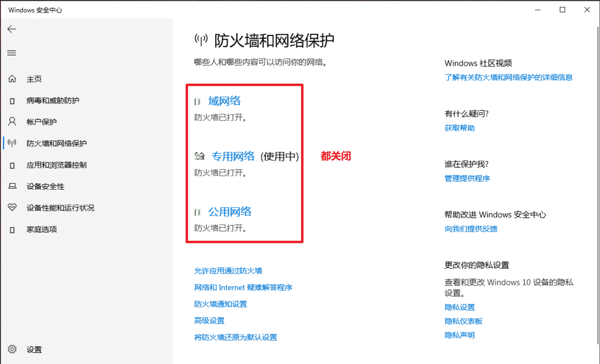Open 网络和 Internet 疑难解答程序
The image size is (600, 364).
pyautogui.click(x=243, y=288)
